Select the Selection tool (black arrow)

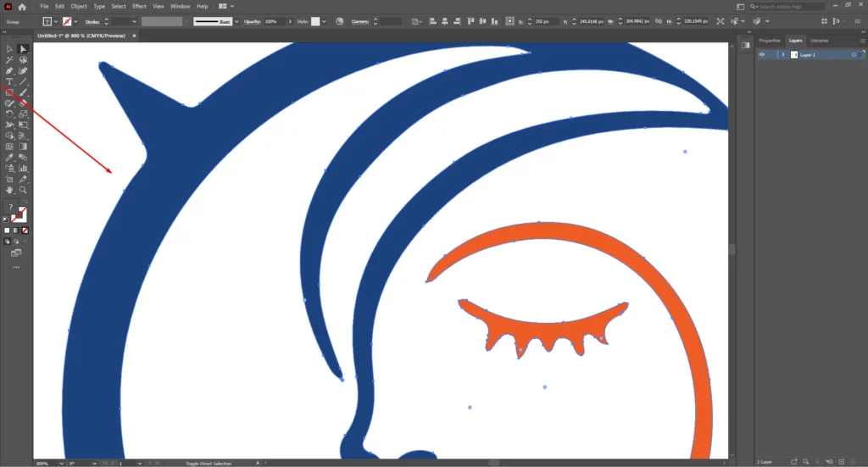pos(9,49)
